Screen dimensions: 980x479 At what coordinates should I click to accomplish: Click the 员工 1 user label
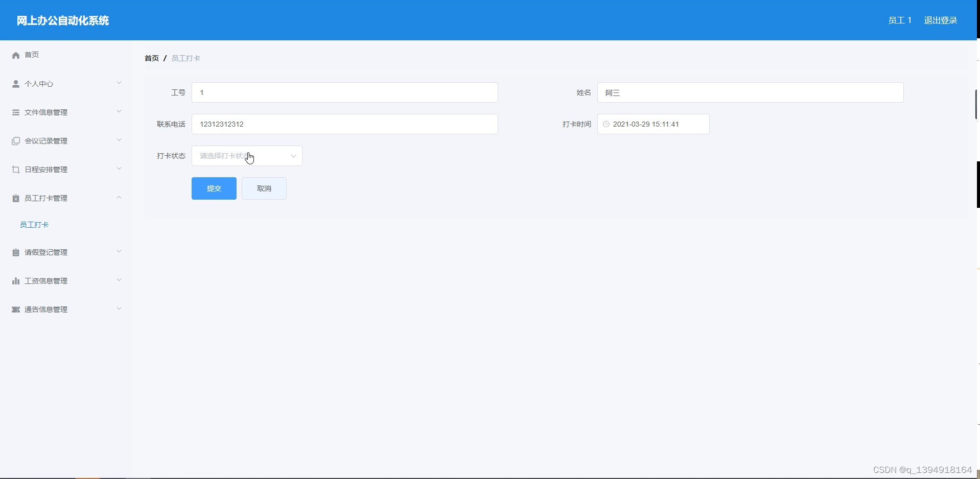point(900,20)
